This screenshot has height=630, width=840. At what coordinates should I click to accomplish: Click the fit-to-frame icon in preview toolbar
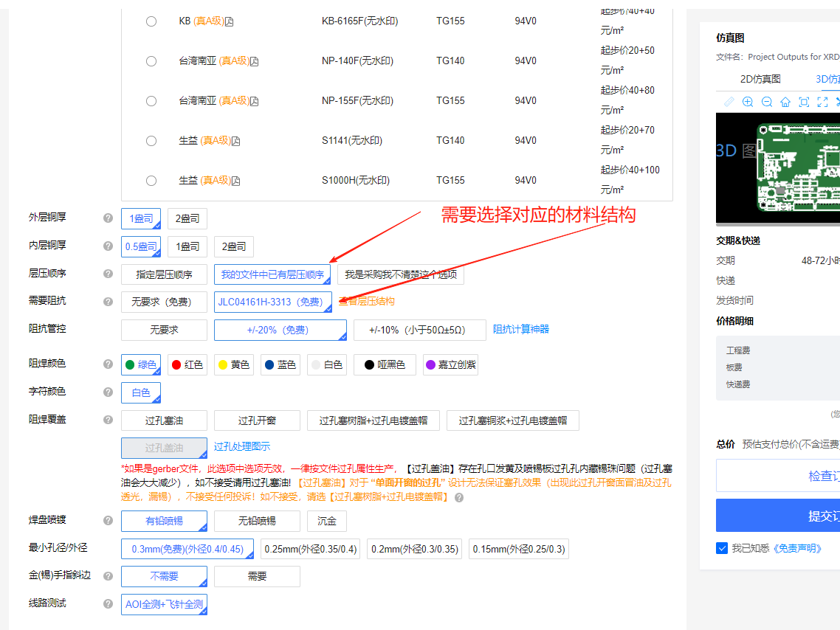point(804,102)
